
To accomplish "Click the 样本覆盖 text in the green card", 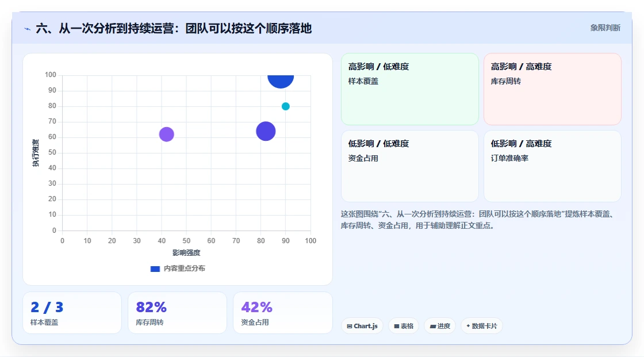I will tap(363, 81).
